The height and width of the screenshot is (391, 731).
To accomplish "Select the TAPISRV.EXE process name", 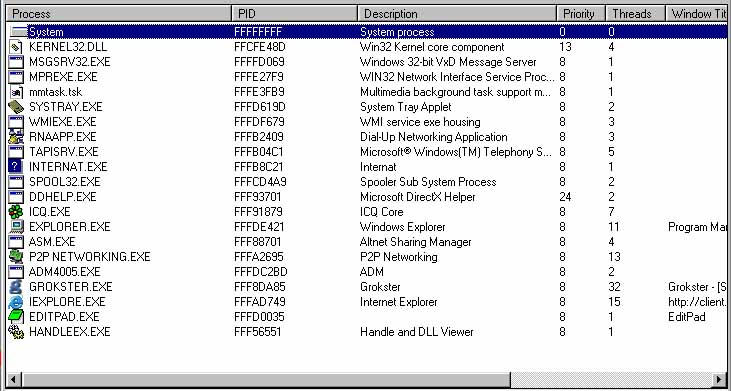I will tap(63, 151).
